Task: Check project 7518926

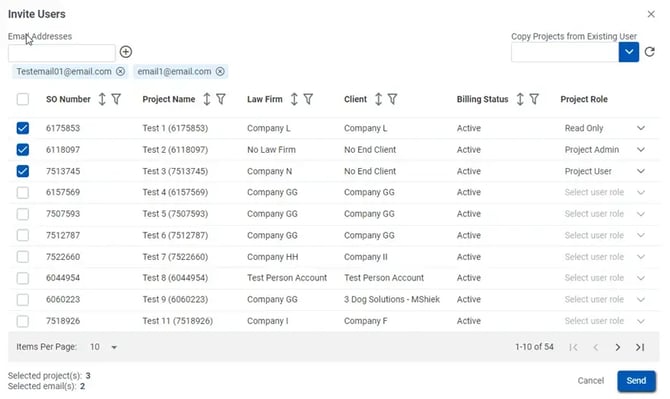Action: 23,321
